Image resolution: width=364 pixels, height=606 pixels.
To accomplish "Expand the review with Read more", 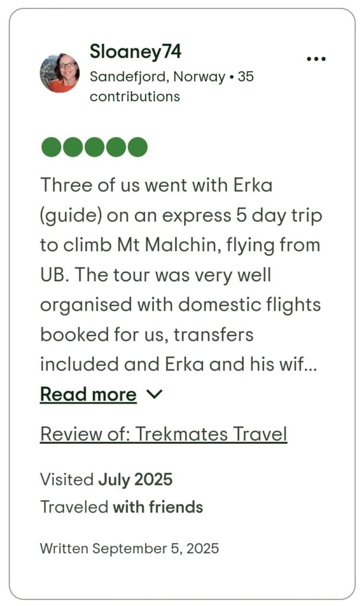I will tap(88, 394).
